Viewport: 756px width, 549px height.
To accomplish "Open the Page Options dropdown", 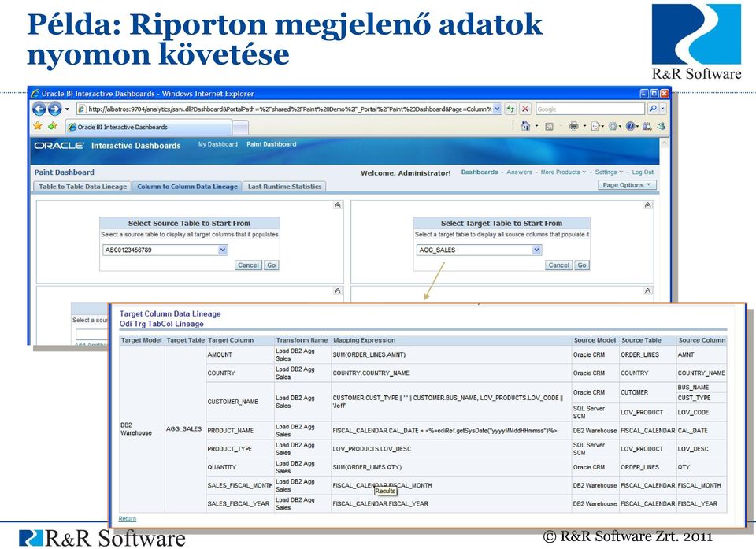I will coord(627,185).
